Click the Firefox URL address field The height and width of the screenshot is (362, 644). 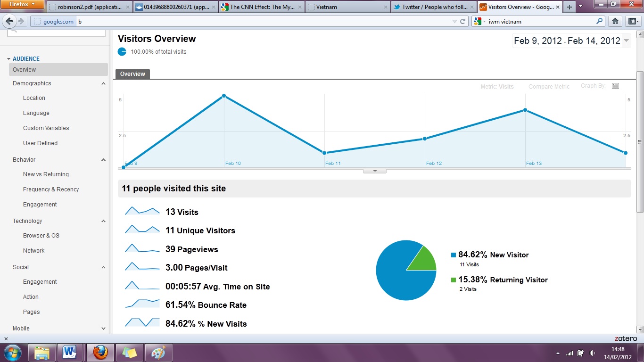tap(264, 21)
